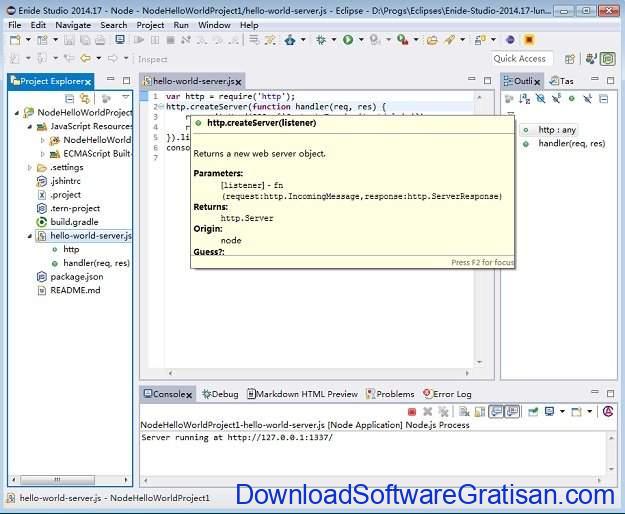Toggle Show Console on standard error
This screenshot has width=625, height=514.
click(x=513, y=412)
